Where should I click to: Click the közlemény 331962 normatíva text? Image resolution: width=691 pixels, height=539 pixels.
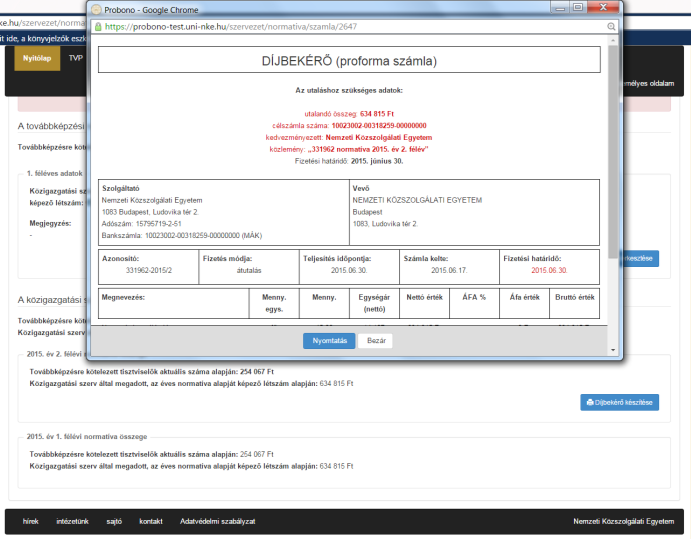pyautogui.click(x=349, y=149)
